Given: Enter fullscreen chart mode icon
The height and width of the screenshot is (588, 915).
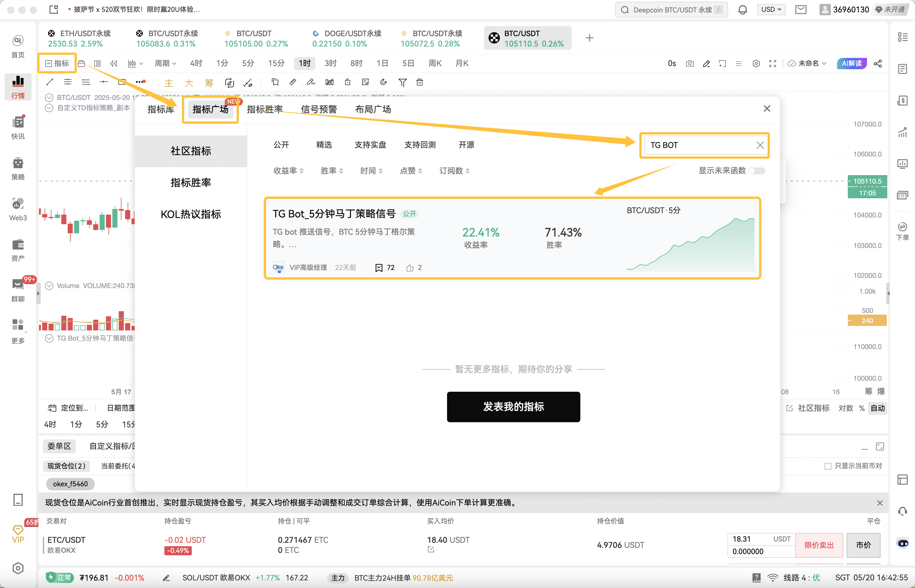Looking at the screenshot, I should coord(773,63).
